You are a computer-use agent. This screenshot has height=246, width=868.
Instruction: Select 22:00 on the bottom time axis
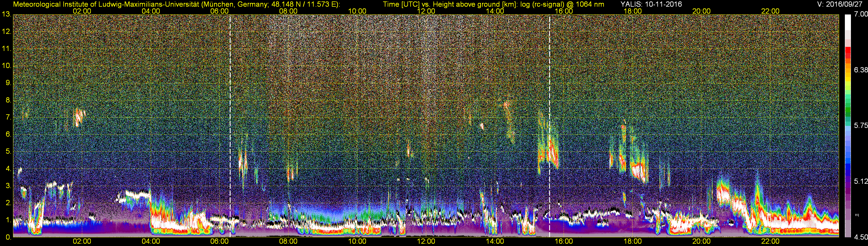tap(770, 241)
